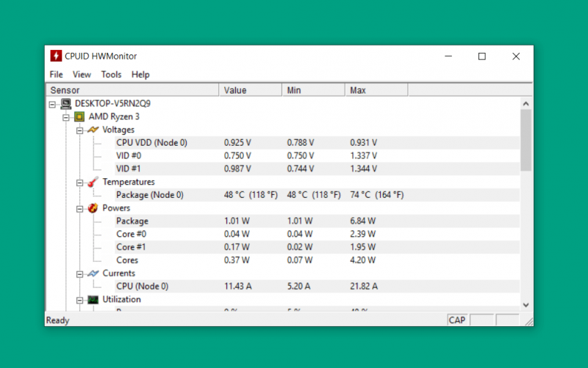
Task: Select the VID #0 row
Action: coord(317,156)
